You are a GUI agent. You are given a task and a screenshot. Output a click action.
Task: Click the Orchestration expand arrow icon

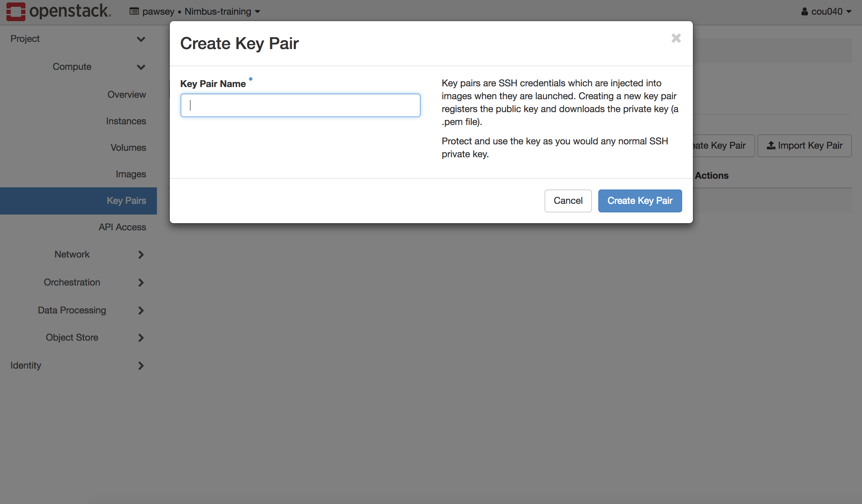click(x=140, y=282)
